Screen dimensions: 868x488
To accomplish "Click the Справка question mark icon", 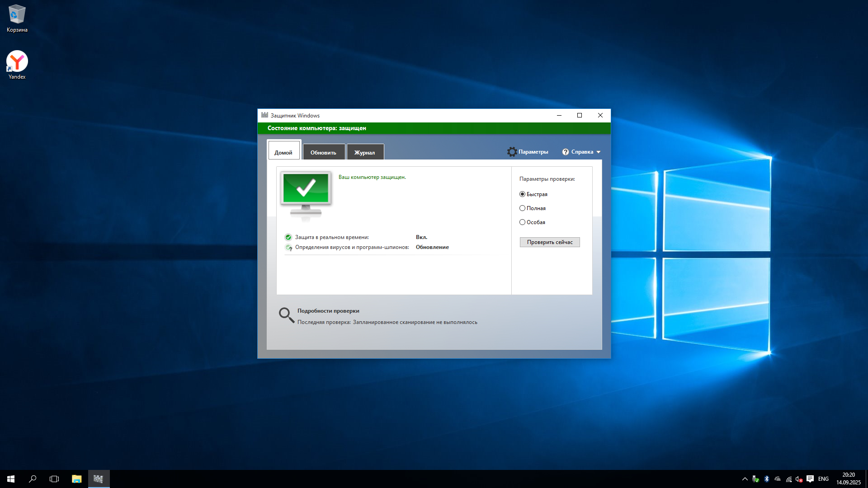I will pos(566,152).
